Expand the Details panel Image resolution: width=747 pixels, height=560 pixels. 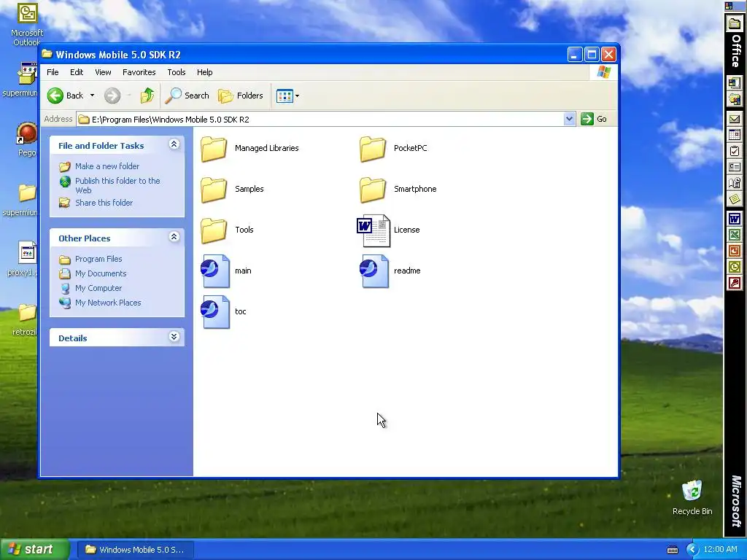pyautogui.click(x=174, y=337)
